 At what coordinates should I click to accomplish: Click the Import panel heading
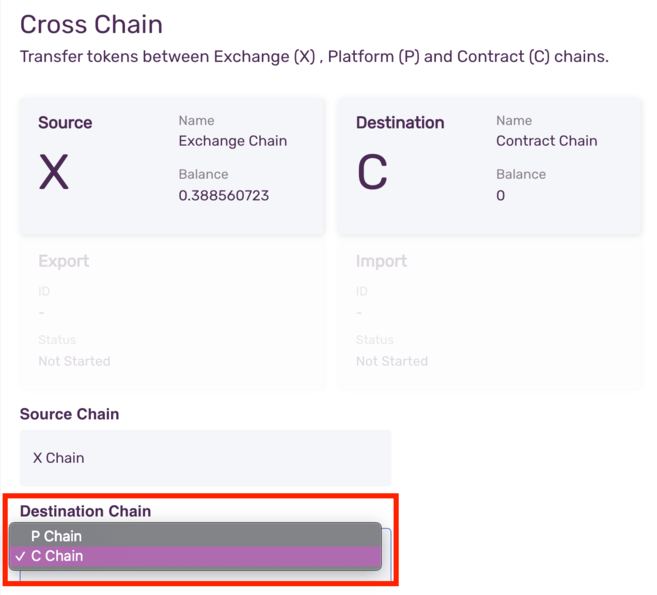381,261
